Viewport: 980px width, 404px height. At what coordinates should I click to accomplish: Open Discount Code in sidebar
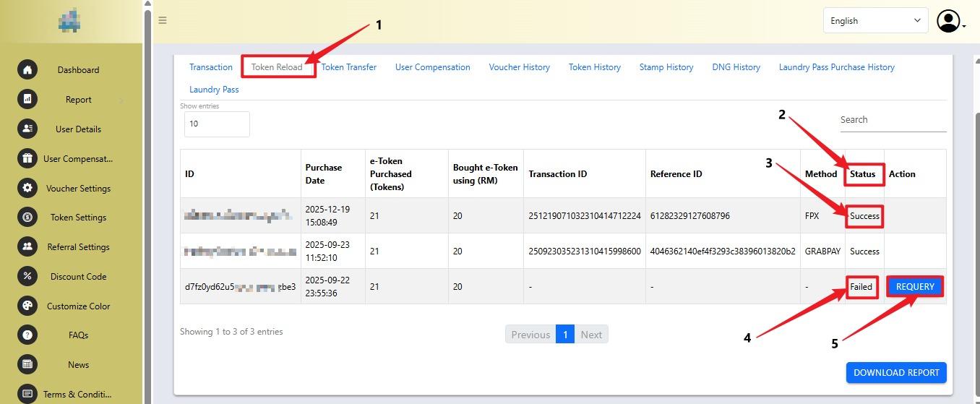[78, 277]
